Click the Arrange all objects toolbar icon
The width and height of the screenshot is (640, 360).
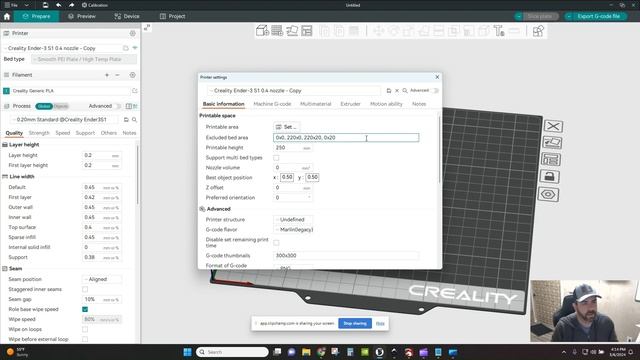(307, 31)
